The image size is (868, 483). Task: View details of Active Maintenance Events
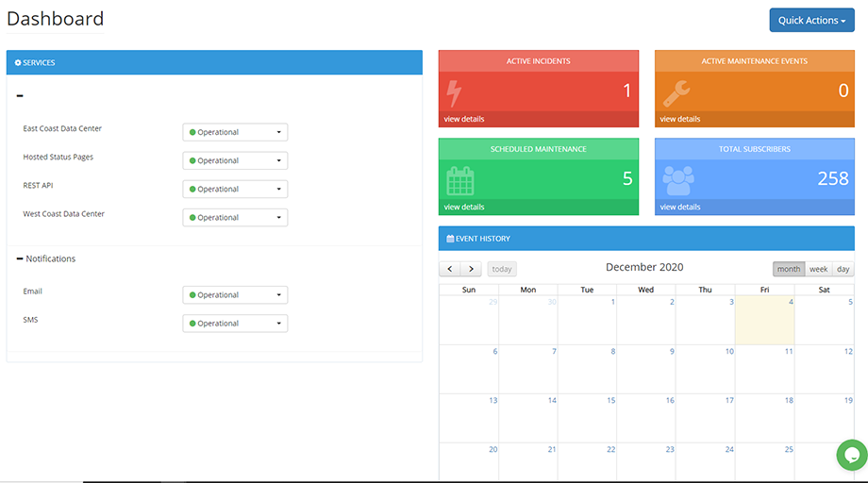(x=680, y=119)
